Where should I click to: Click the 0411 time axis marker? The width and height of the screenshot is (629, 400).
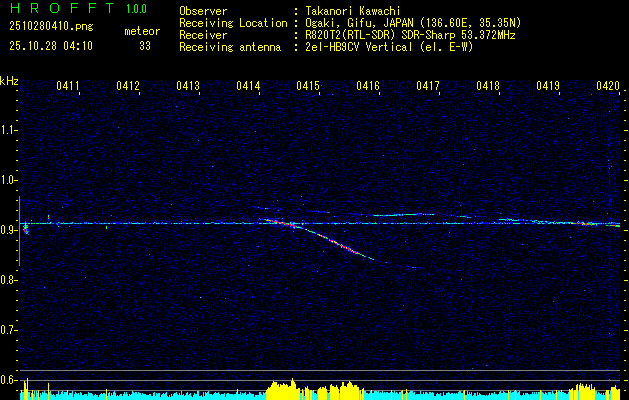67,85
